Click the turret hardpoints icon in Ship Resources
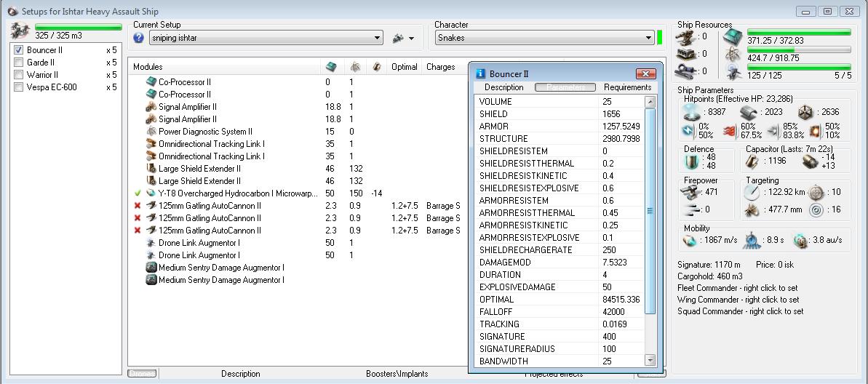 tap(685, 36)
